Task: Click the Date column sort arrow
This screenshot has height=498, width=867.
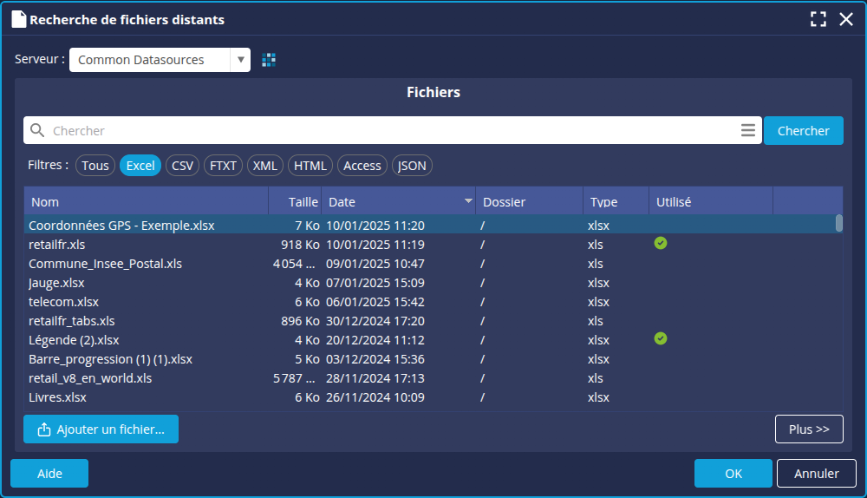Action: coord(468,202)
